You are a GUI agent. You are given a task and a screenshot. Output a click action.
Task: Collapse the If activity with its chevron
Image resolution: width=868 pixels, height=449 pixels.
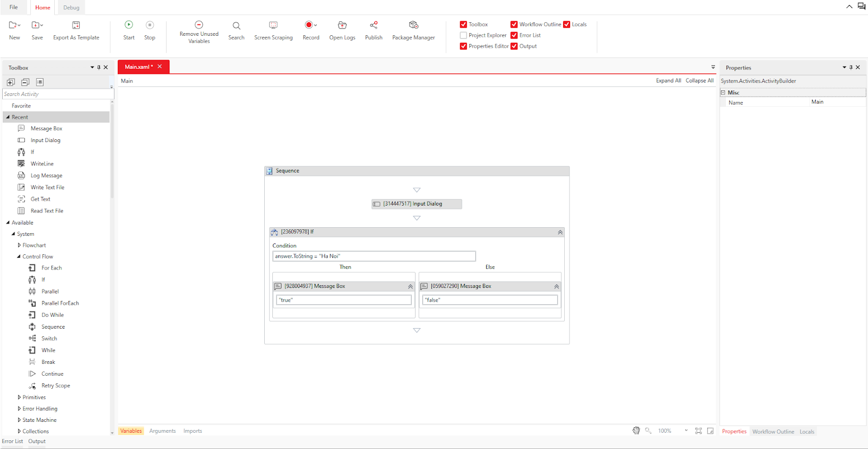pos(560,232)
